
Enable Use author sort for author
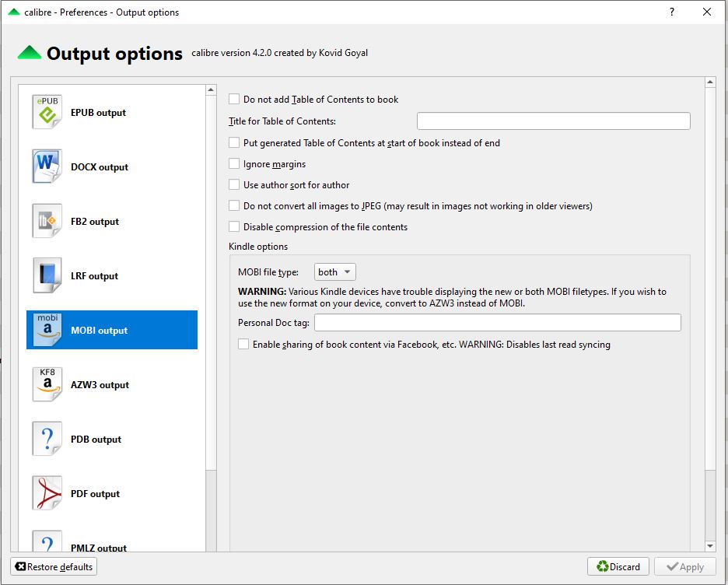point(234,184)
